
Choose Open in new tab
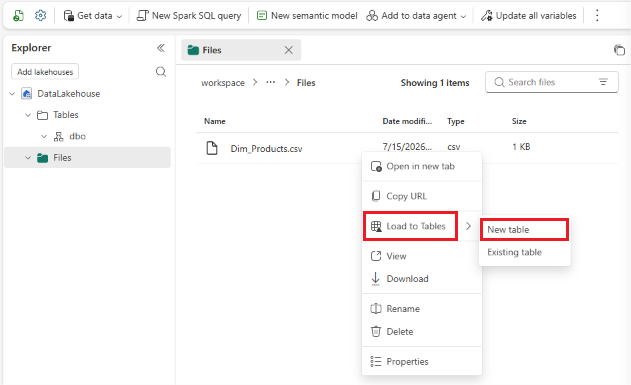coord(422,166)
